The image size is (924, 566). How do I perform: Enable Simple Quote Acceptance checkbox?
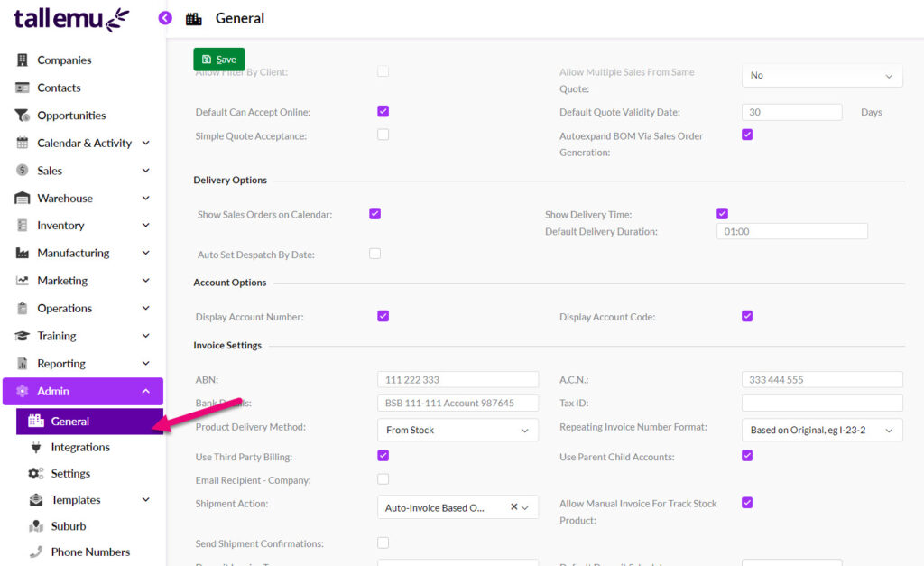pos(383,135)
